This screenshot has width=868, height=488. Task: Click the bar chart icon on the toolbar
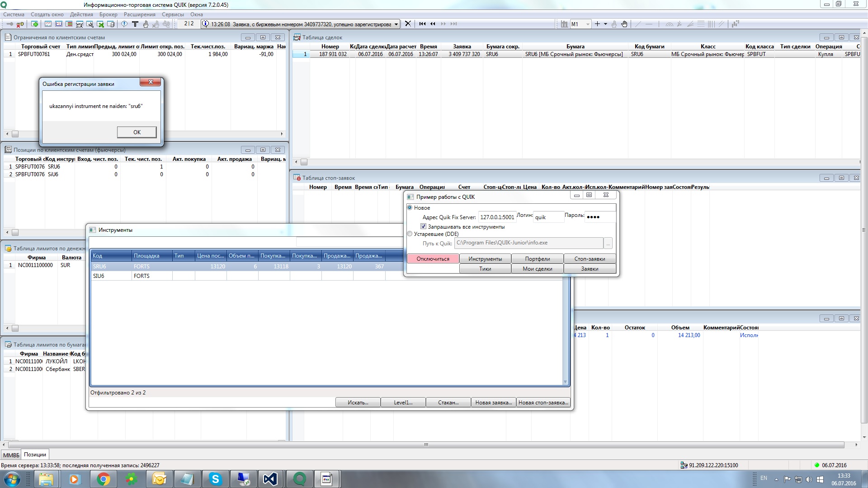[x=564, y=24]
